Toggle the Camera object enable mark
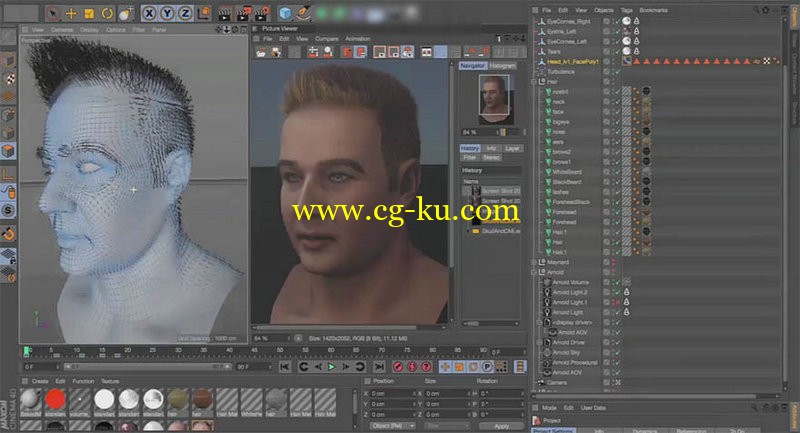 617,383
